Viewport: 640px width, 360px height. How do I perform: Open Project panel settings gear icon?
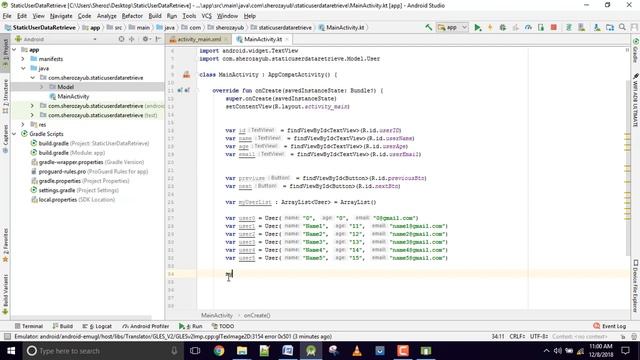[x=146, y=39]
